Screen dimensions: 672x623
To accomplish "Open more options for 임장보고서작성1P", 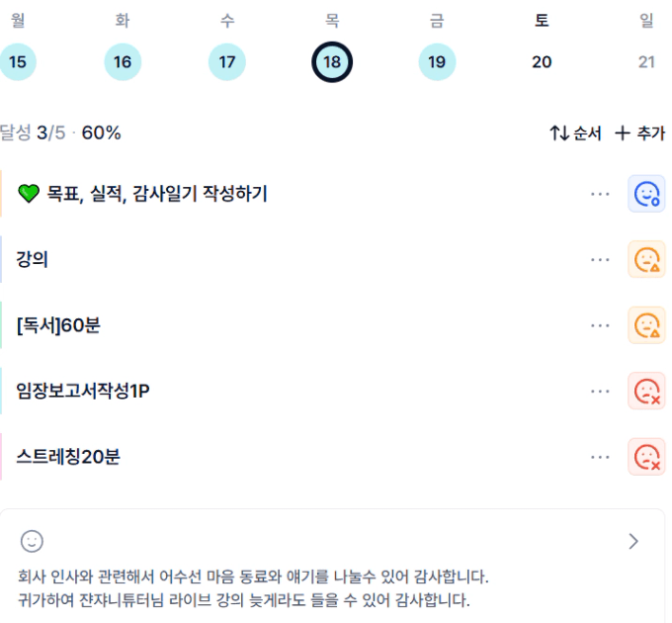I will (600, 392).
